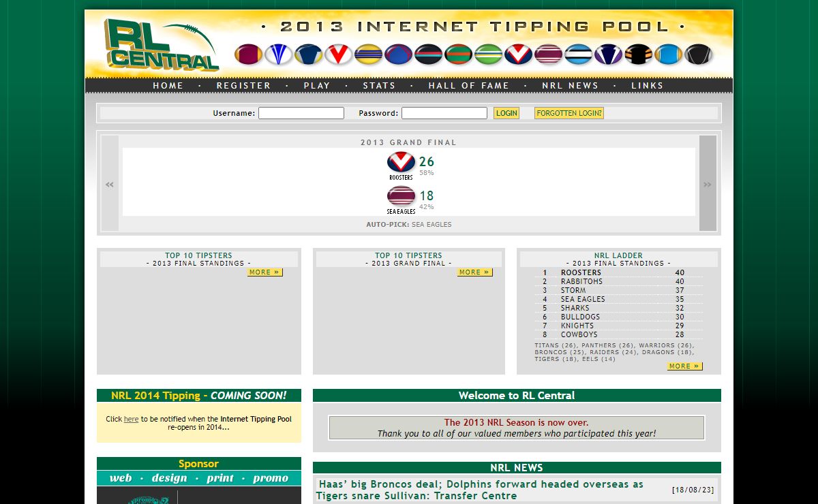Select the Titans light blue jersey icon
Screen dimensions: 818x504
[669, 54]
